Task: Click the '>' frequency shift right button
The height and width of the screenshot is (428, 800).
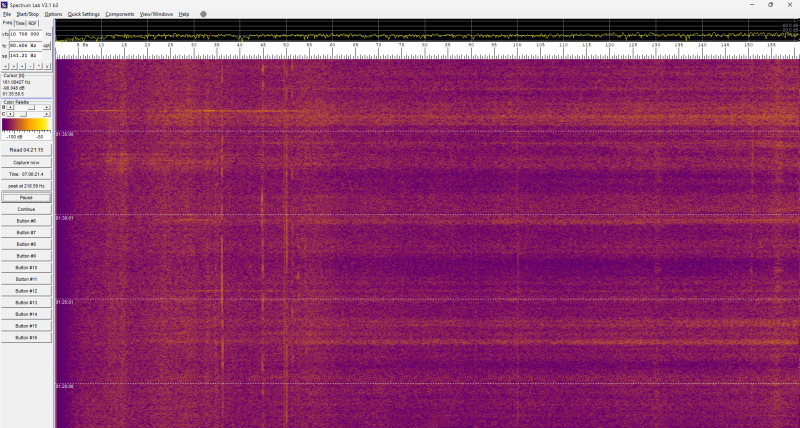Action: (x=14, y=66)
